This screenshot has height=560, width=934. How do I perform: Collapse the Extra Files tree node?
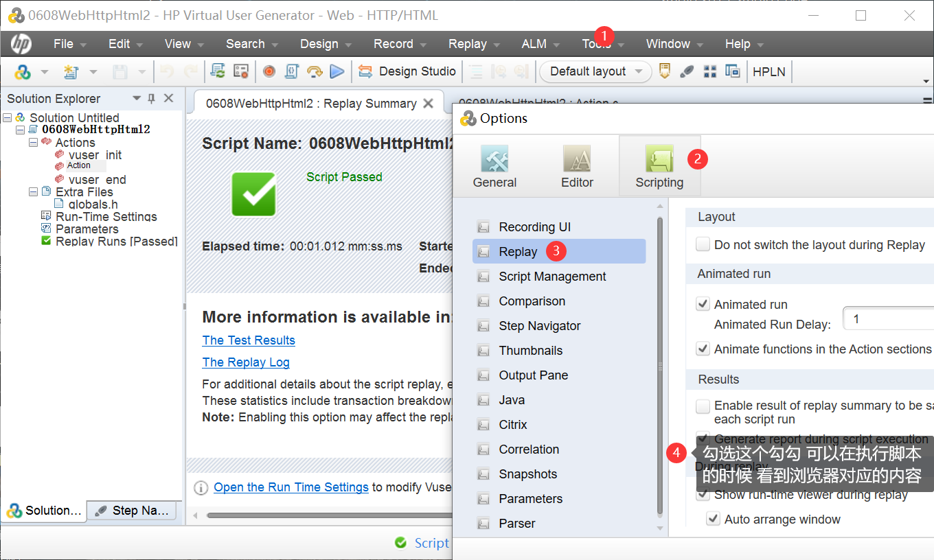click(33, 192)
